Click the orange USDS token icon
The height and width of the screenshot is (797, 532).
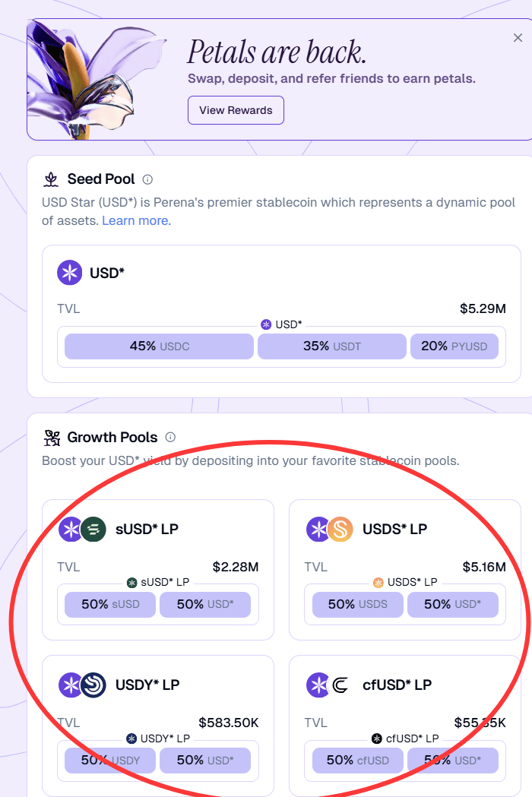point(340,529)
